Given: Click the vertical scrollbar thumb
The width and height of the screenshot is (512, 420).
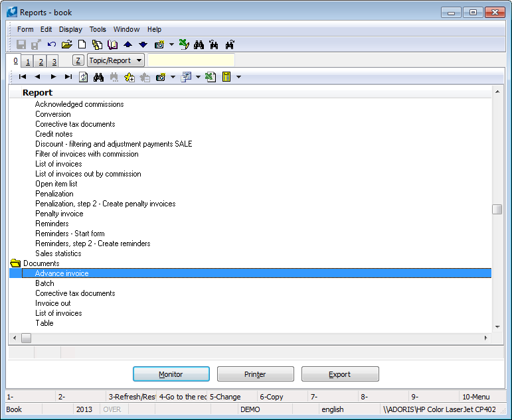Looking at the screenshot, I should pos(497,209).
